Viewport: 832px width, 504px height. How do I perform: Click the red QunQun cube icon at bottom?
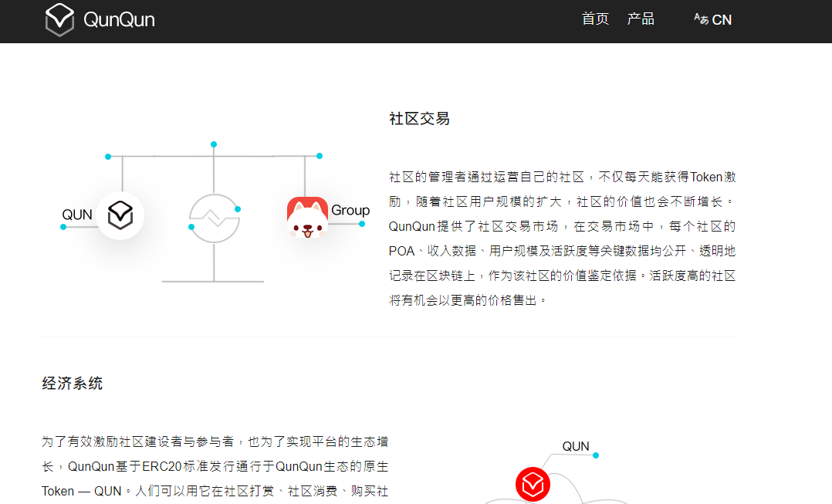[533, 485]
